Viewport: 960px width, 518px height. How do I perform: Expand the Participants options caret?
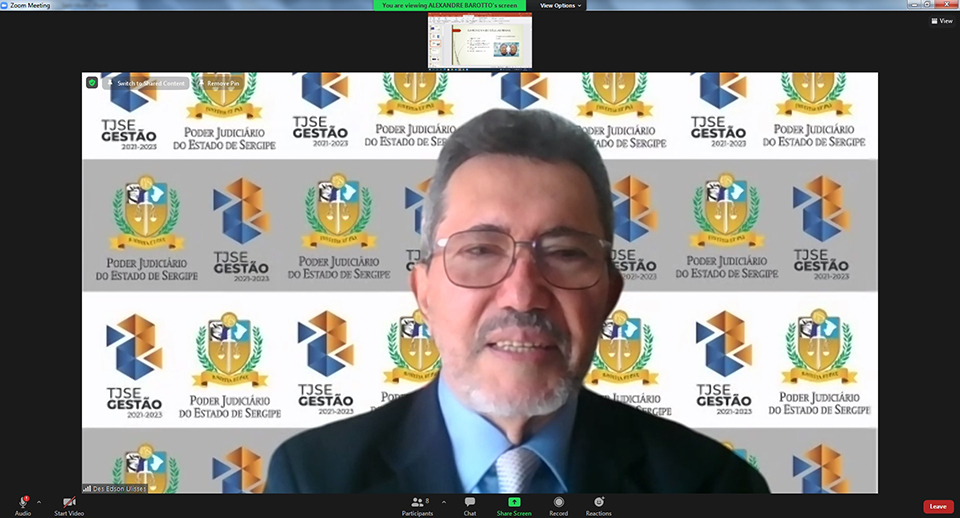pos(444,502)
